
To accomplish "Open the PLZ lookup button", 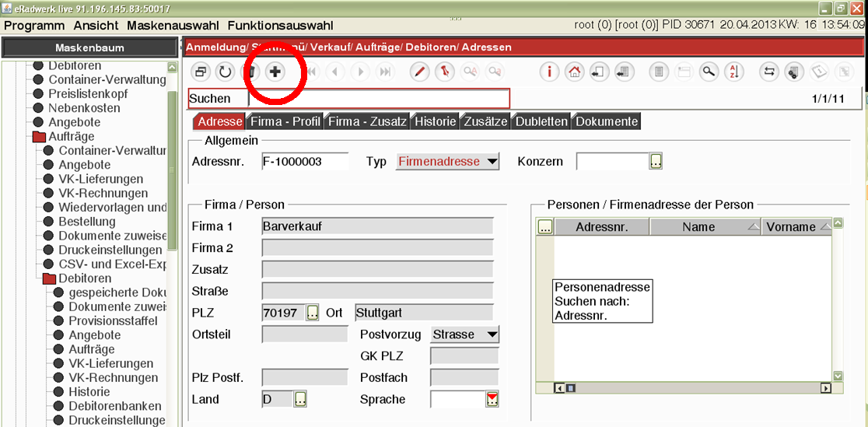I will (x=313, y=313).
